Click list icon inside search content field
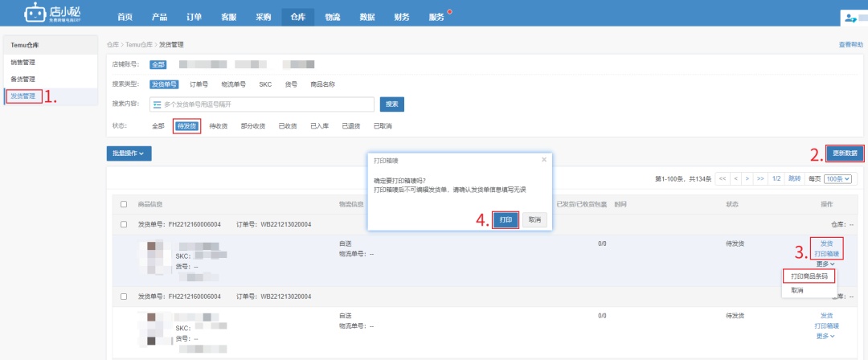868x360 pixels. 157,104
